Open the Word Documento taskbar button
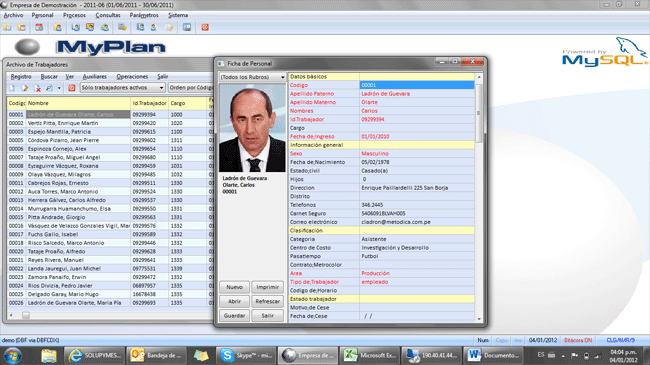Image resolution: width=650 pixels, height=365 pixels. click(493, 356)
